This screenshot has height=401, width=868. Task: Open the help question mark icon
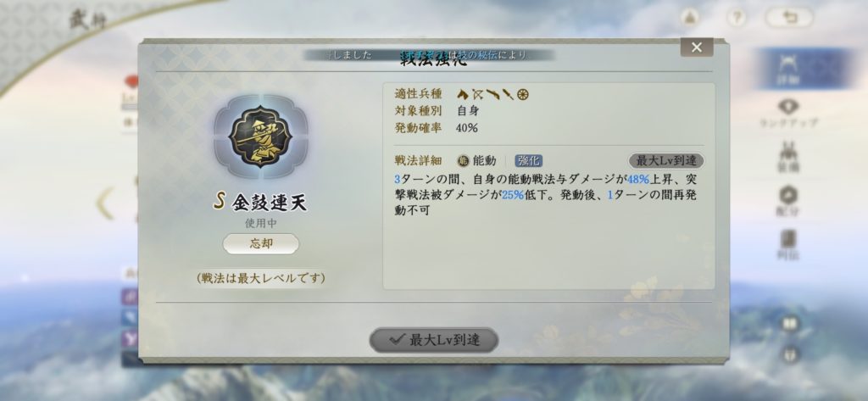point(736,18)
